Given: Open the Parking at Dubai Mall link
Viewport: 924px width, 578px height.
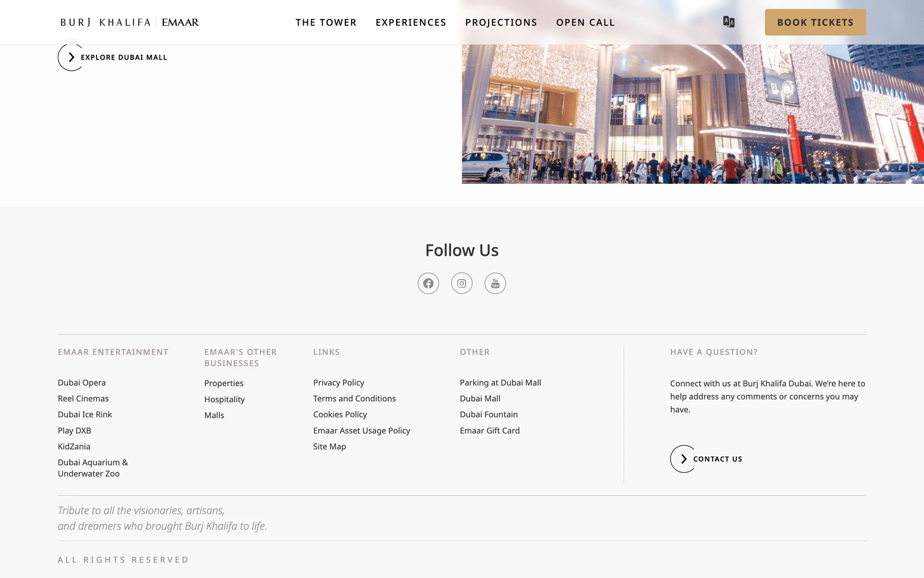Looking at the screenshot, I should click(x=501, y=383).
